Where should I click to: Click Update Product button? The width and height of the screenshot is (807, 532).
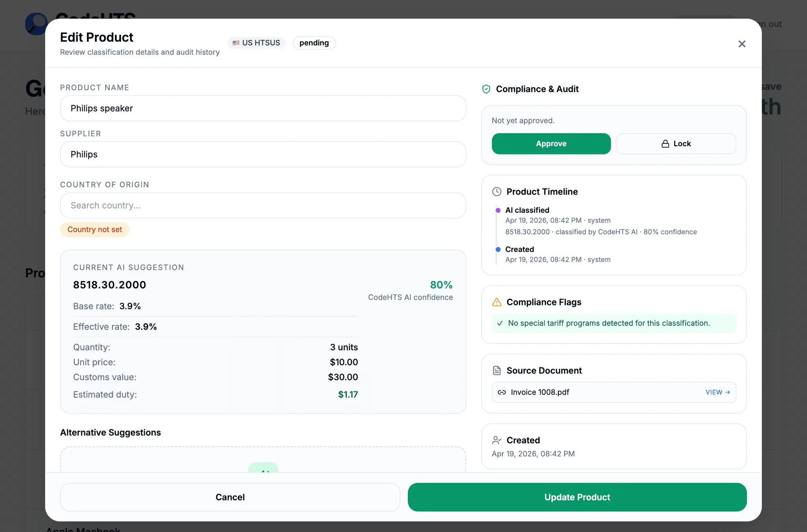(x=577, y=497)
